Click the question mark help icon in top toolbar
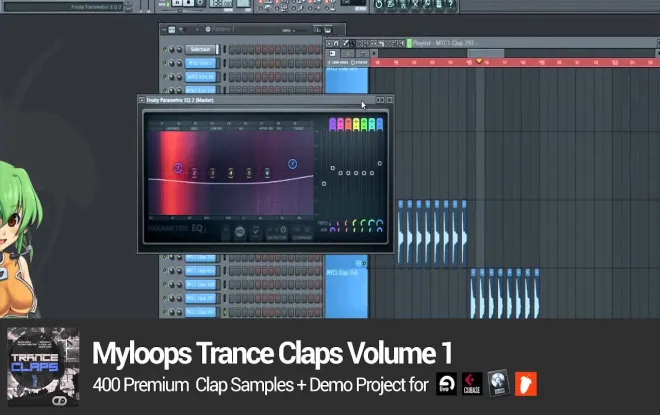This screenshot has height=415, width=660. click(x=450, y=5)
